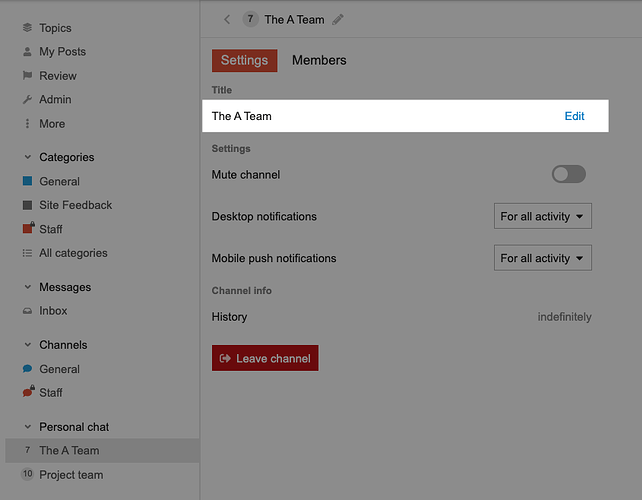Click the Site Feedback category square icon

(x=27, y=205)
